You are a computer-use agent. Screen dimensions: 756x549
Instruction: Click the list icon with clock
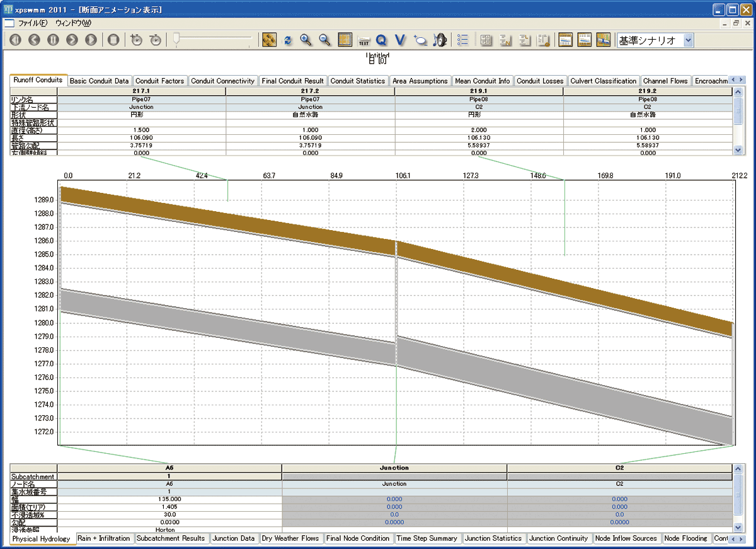(544, 40)
